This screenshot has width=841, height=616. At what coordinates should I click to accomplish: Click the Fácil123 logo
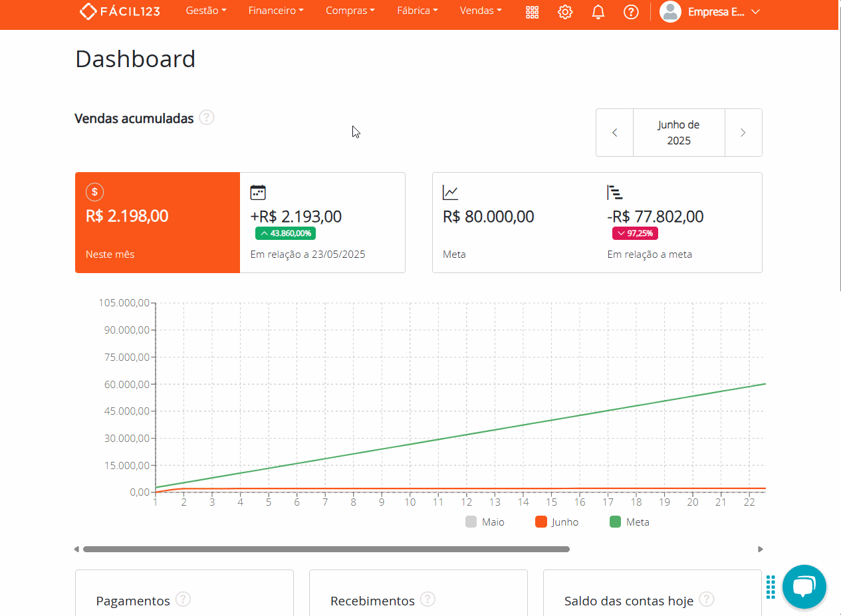[120, 11]
